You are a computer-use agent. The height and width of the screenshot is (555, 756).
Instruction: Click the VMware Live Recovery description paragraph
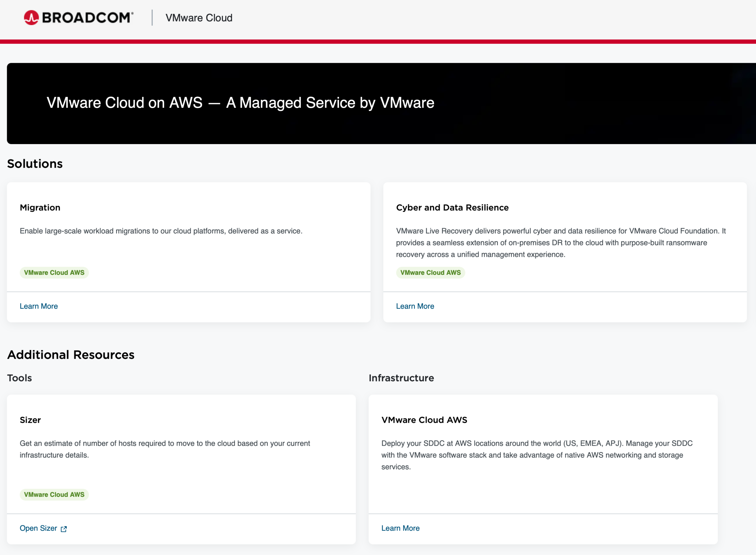(x=561, y=243)
